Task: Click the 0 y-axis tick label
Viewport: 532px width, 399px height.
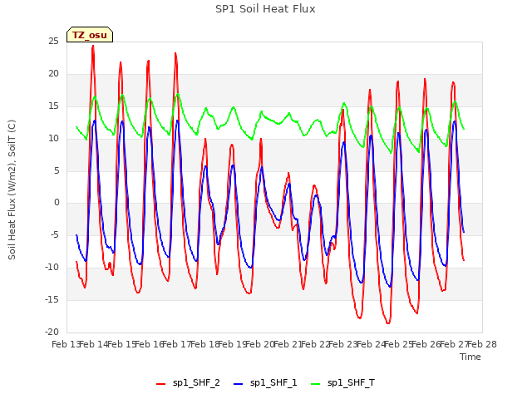Action: pos(57,203)
